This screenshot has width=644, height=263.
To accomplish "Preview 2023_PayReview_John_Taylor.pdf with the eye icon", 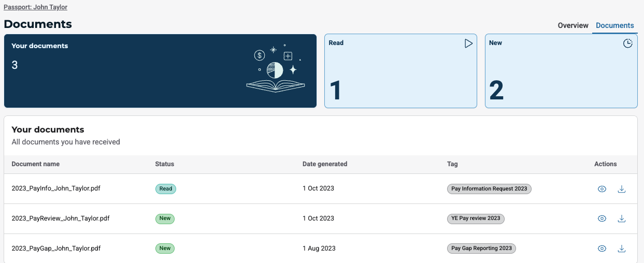I will point(602,218).
